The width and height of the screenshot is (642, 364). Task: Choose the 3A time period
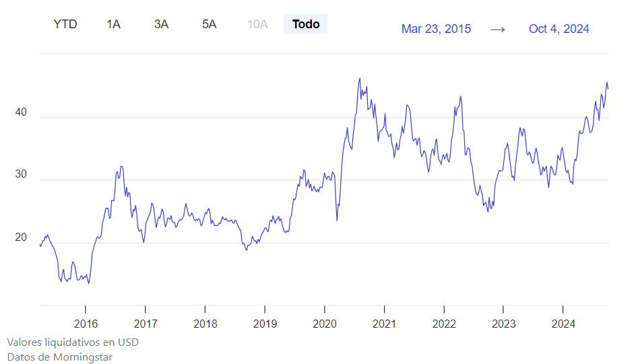(161, 24)
